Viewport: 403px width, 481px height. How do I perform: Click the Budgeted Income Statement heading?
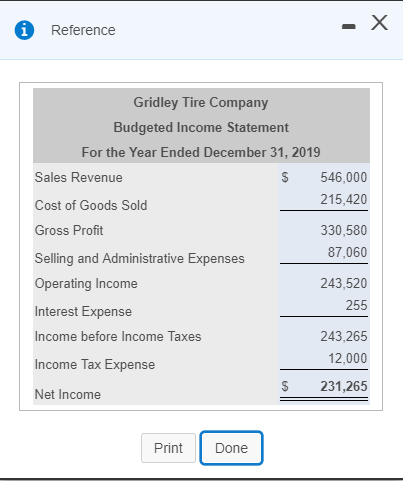pyautogui.click(x=201, y=127)
